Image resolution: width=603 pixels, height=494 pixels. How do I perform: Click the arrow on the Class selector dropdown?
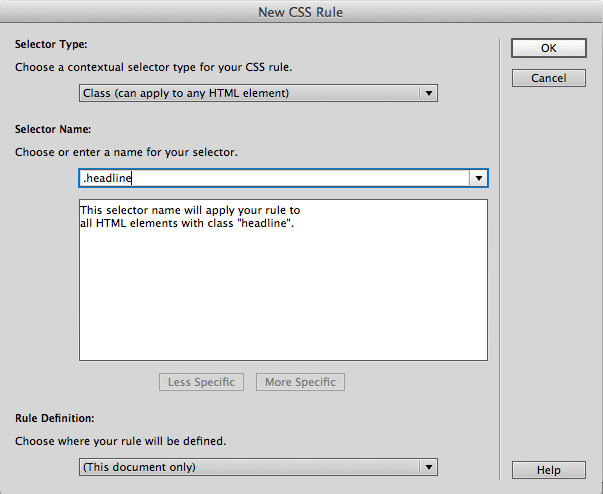pos(429,93)
